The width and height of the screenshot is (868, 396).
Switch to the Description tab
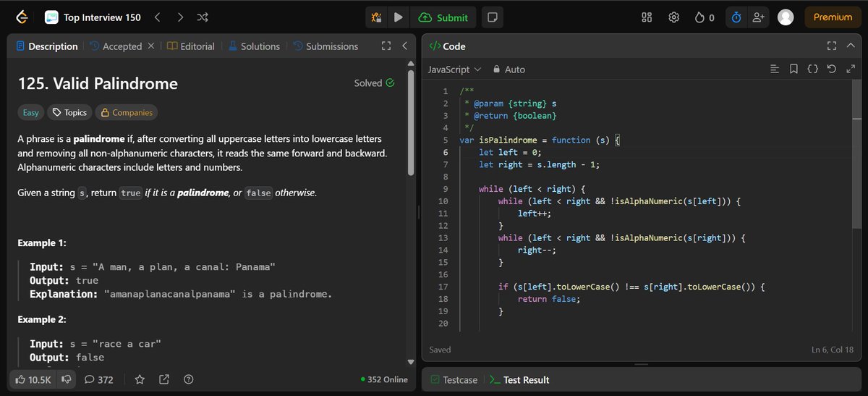(46, 46)
